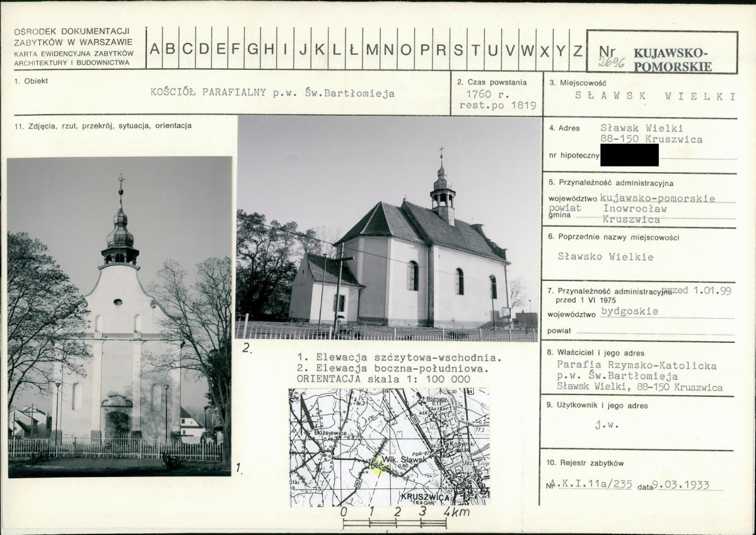
Task: Click the KUJAWSKO-POMORSKIE stamp
Action: pyautogui.click(x=672, y=60)
